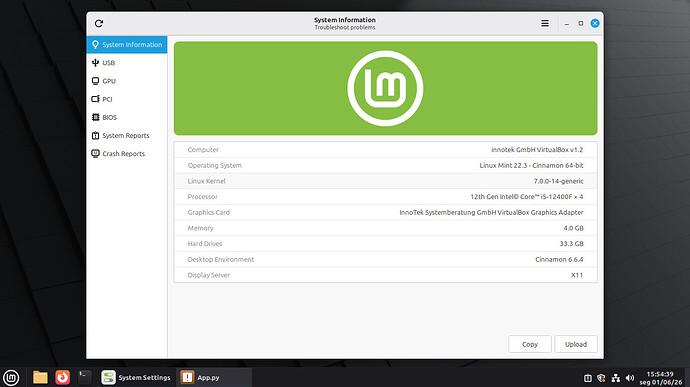Close the System Information window
The image size is (690, 387).
(x=595, y=23)
